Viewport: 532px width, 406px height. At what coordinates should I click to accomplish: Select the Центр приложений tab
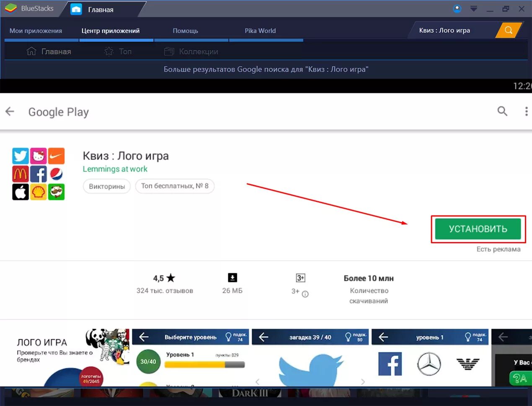pyautogui.click(x=111, y=31)
